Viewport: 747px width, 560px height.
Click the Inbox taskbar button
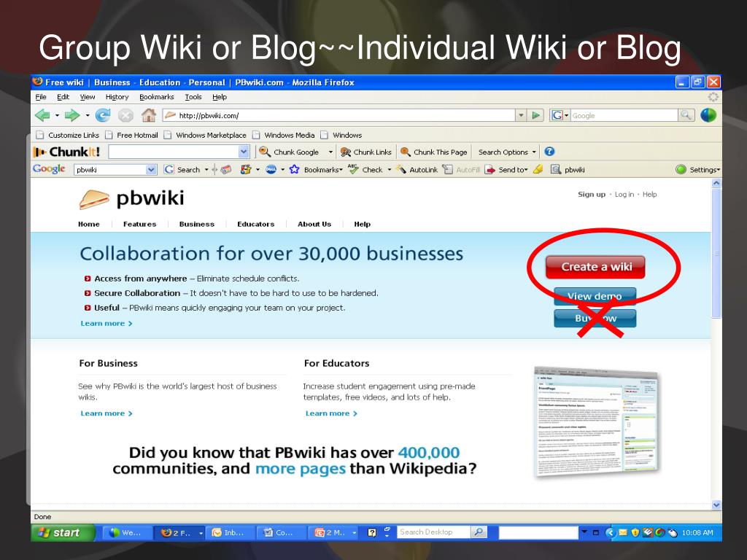tap(231, 533)
